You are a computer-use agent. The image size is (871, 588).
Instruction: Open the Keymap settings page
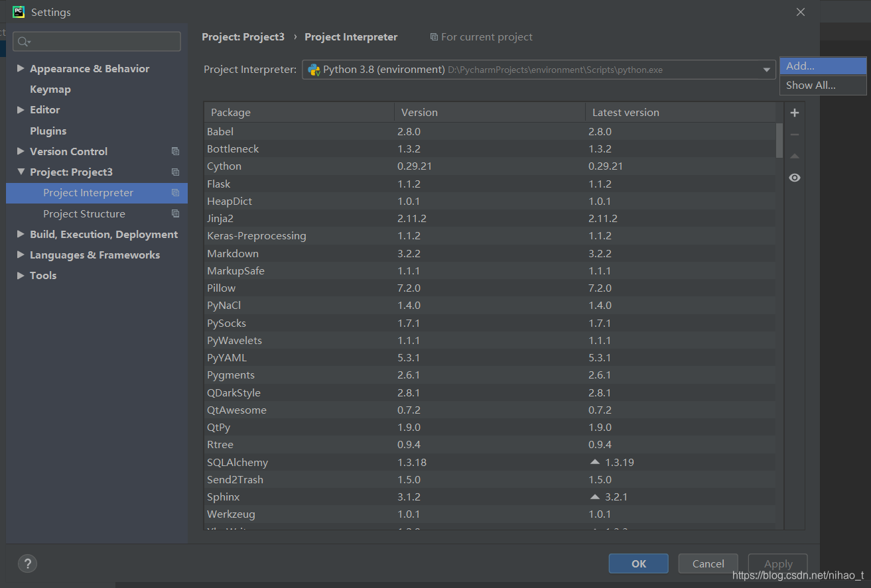(x=50, y=89)
